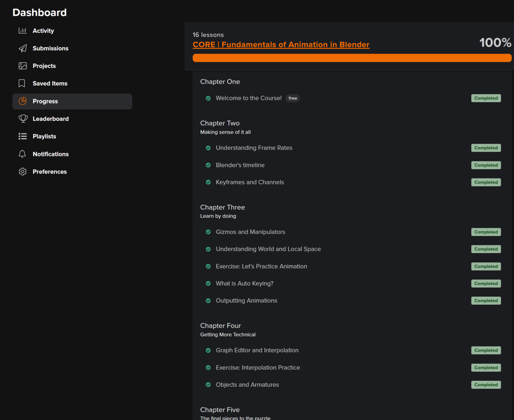This screenshot has height=420, width=514.
Task: Open the Notifications menu item
Action: coord(51,154)
